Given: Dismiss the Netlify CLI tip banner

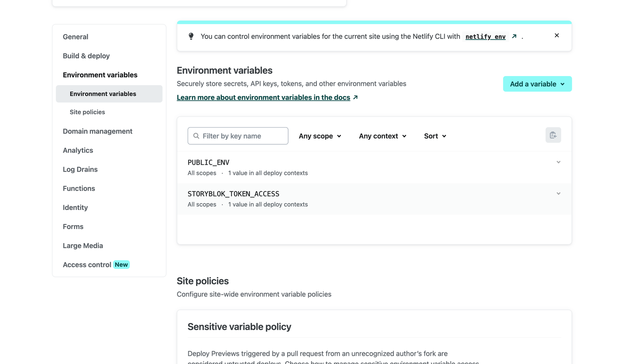Looking at the screenshot, I should (557, 36).
